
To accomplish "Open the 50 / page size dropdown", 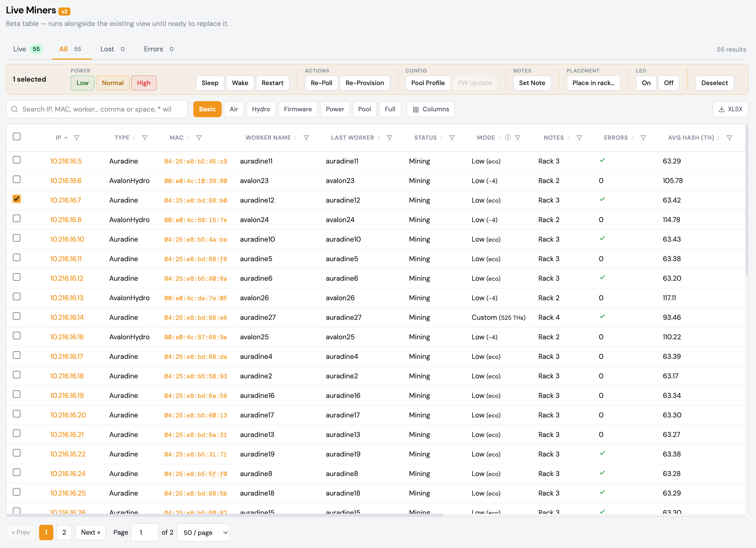I will point(203,532).
